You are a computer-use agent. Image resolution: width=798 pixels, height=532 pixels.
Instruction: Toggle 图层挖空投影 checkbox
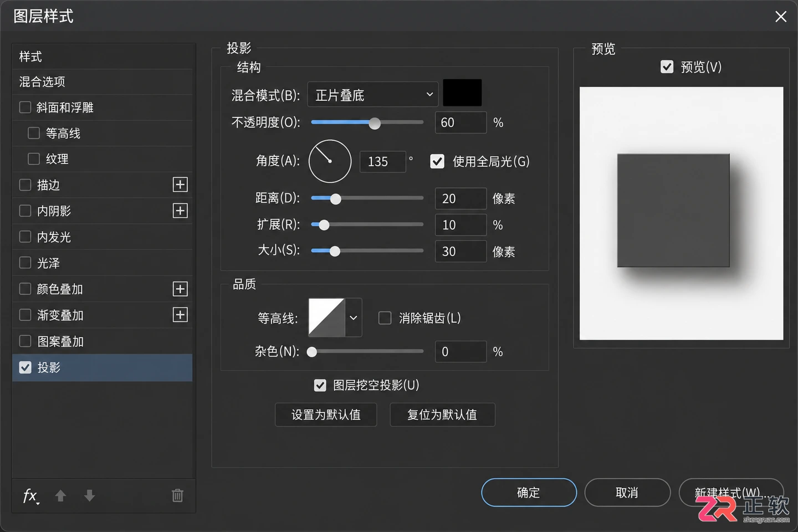(x=320, y=385)
